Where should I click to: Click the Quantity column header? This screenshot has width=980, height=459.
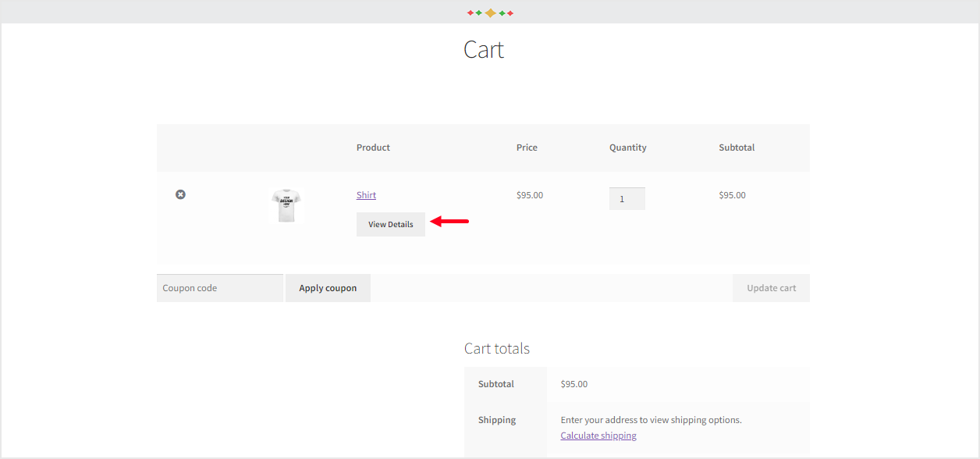pyautogui.click(x=627, y=147)
